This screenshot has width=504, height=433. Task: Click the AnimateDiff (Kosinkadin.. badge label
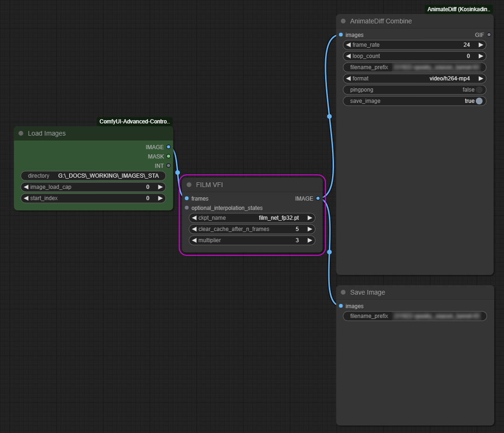(x=459, y=9)
